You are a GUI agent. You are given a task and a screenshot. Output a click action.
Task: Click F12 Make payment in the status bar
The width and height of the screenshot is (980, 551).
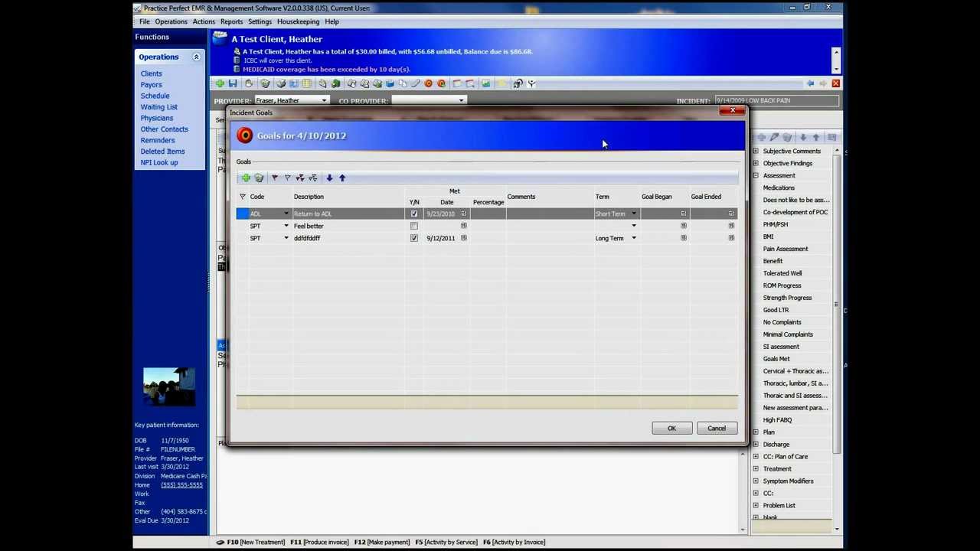pos(381,542)
